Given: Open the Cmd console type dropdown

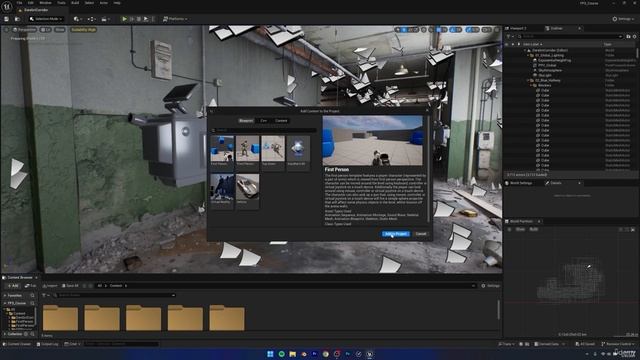Looking at the screenshot, I should (x=72, y=344).
